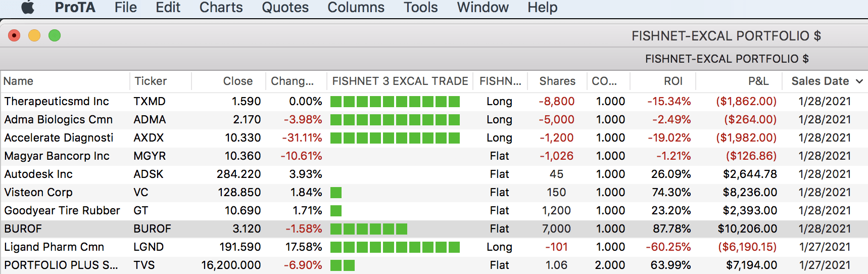Open the Quotes menu
The width and height of the screenshot is (868, 274).
(285, 7)
